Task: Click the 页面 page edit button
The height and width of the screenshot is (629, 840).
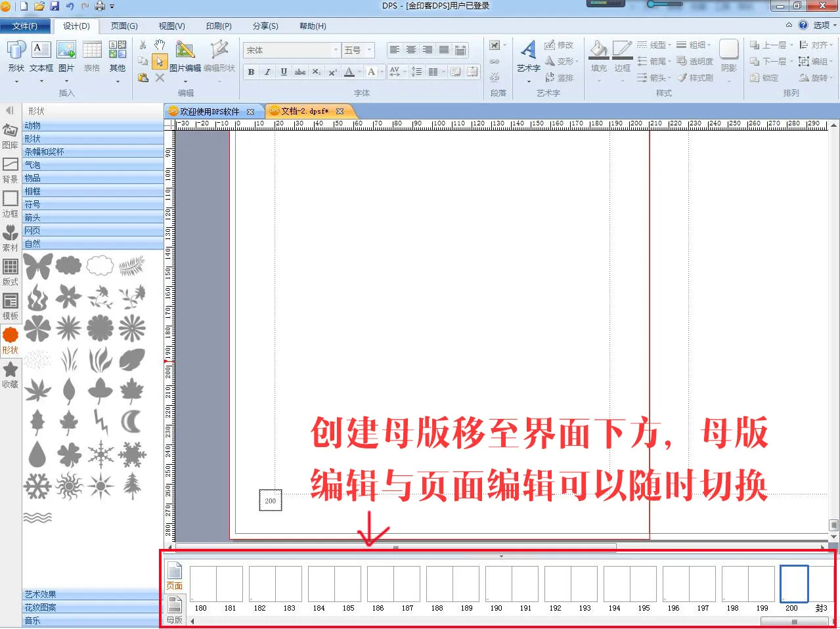Action: coord(175,576)
